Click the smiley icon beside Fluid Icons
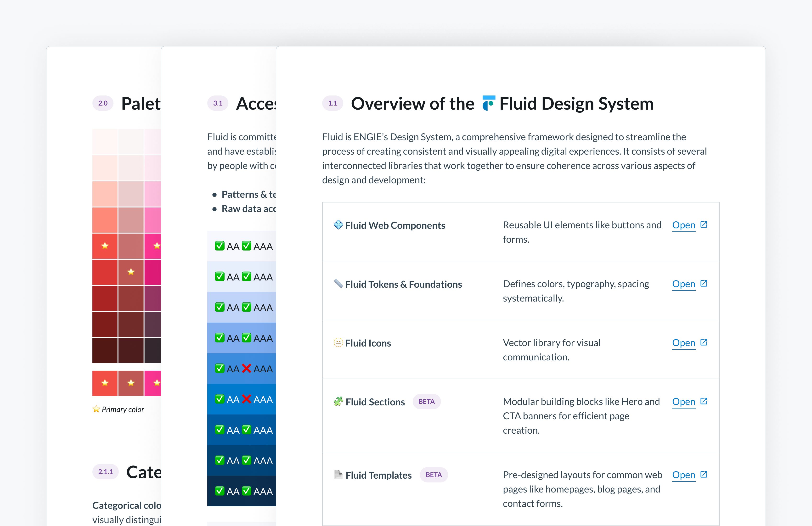Viewport: 812px width, 526px height. click(338, 342)
